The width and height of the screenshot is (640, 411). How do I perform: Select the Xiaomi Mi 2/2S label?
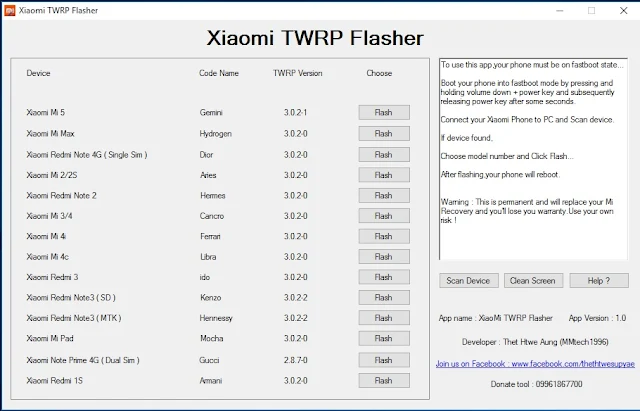pos(52,176)
